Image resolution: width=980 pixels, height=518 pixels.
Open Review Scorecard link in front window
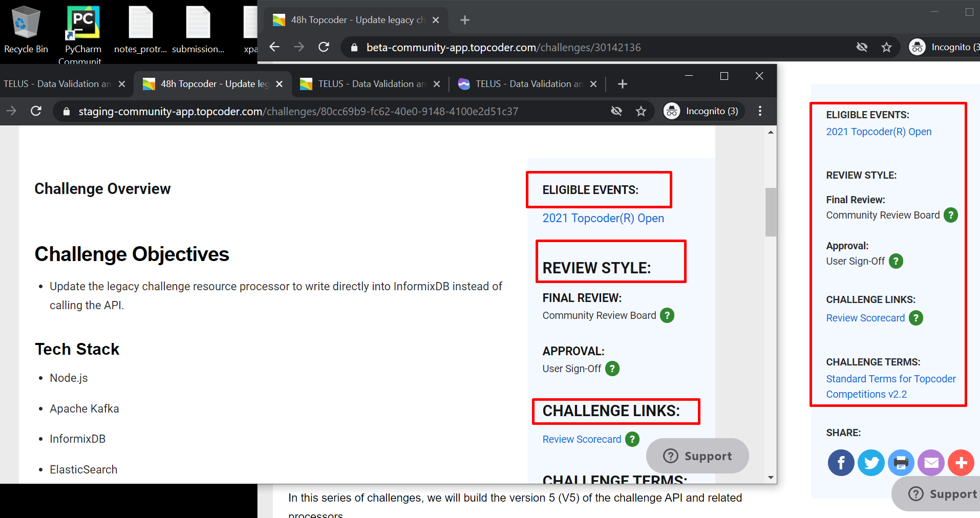click(x=582, y=439)
